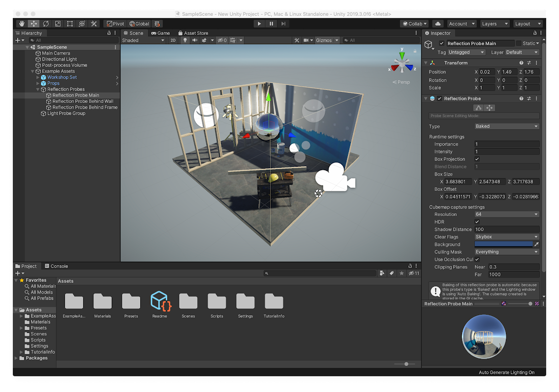Viewport: 559px width, 392px height.
Task: Open Cloud services via the cloud icon
Action: click(437, 24)
